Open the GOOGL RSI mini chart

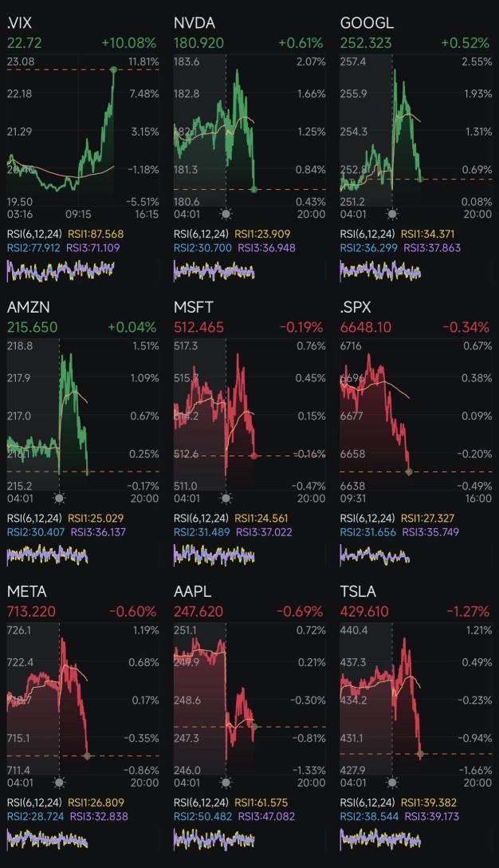click(380, 270)
